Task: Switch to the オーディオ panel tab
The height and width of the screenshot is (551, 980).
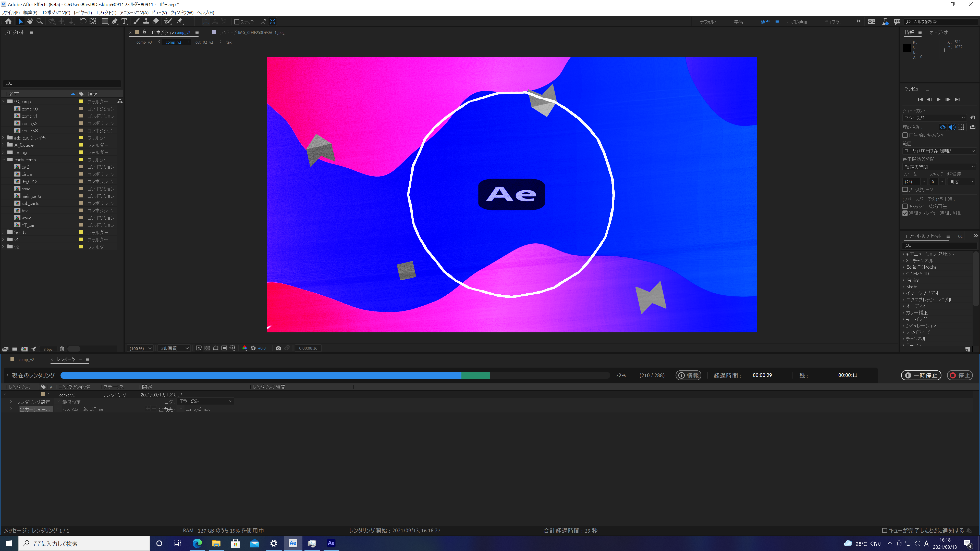Action: [939, 32]
